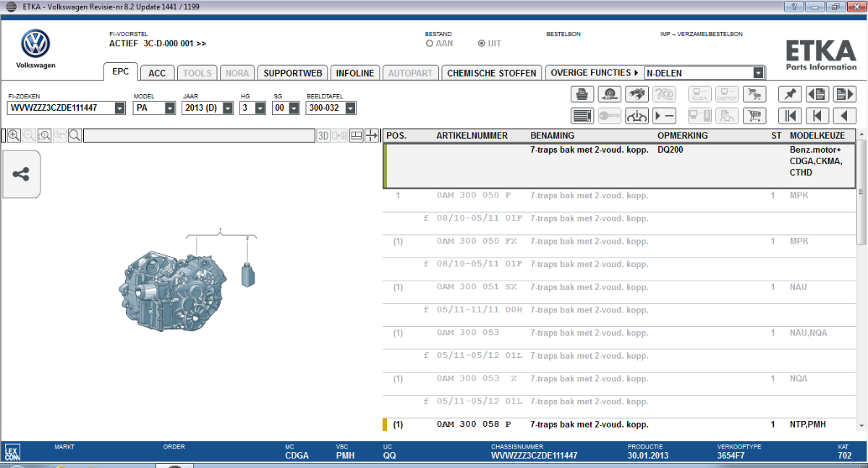Click the greyed TOOLS tab
868x468 pixels.
click(197, 73)
